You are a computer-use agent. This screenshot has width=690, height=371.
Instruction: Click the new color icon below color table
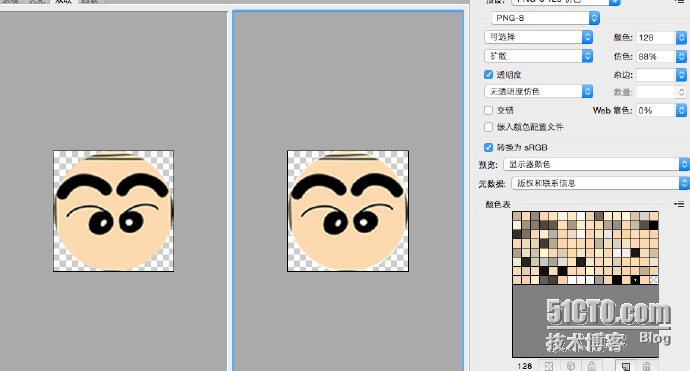point(625,366)
